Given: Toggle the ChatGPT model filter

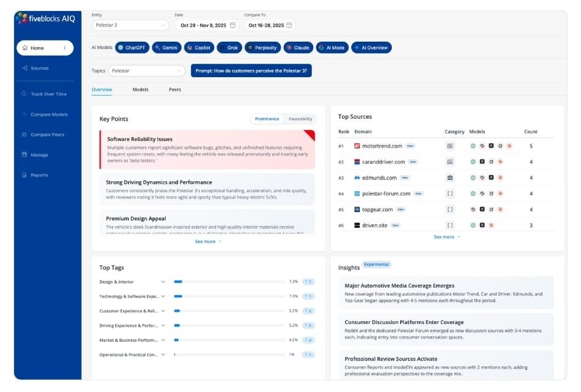Looking at the screenshot, I should [x=132, y=47].
